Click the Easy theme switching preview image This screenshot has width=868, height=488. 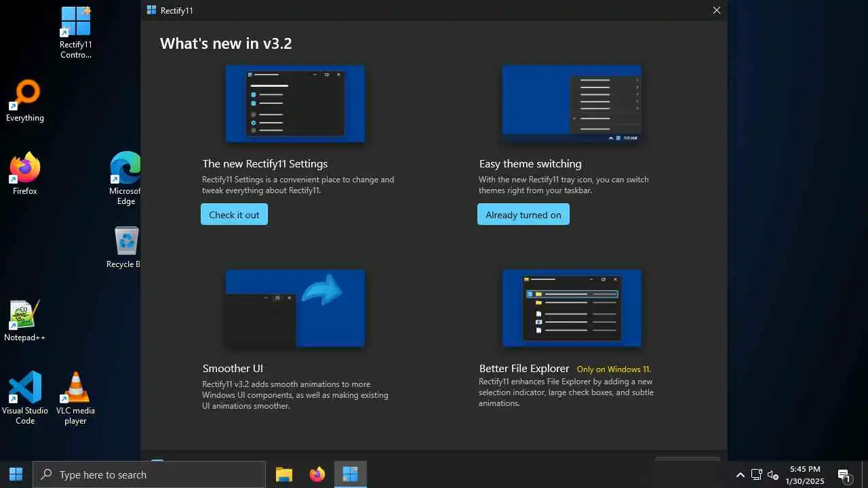point(572,104)
